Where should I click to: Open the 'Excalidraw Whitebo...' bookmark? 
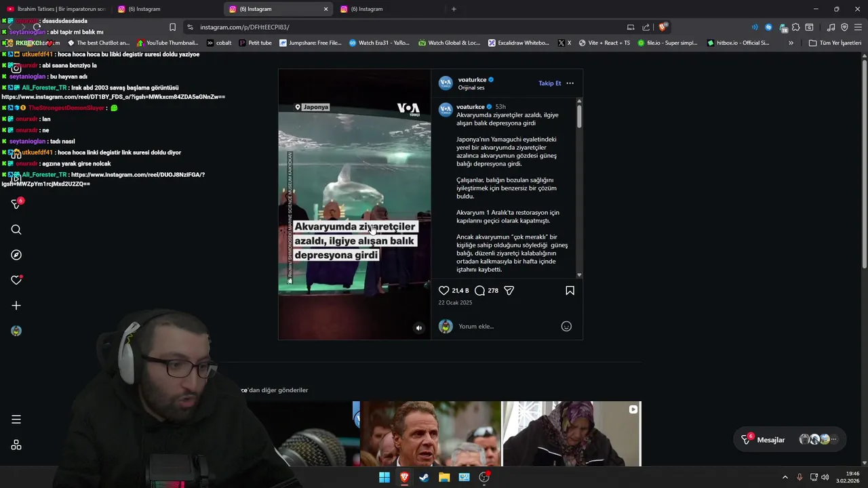tap(518, 43)
